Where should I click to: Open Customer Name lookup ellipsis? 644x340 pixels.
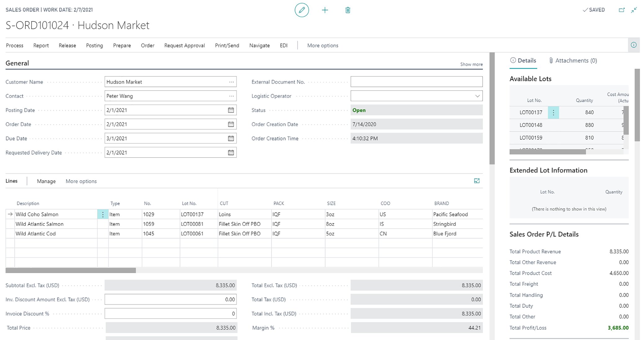tap(231, 82)
